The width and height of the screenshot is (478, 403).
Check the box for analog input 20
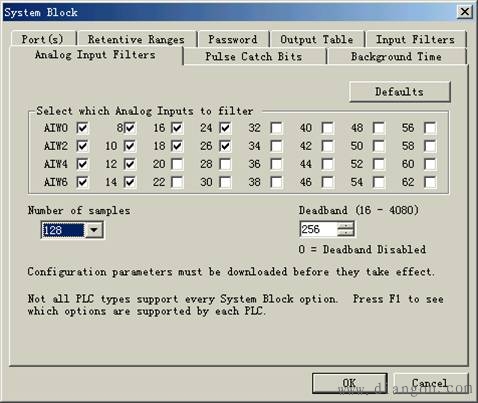177,164
